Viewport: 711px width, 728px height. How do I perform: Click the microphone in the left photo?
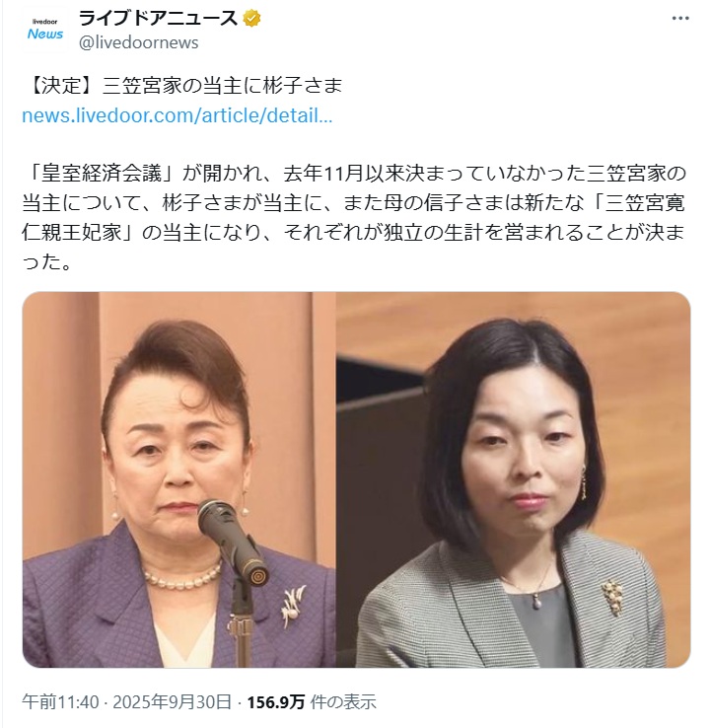click(233, 542)
